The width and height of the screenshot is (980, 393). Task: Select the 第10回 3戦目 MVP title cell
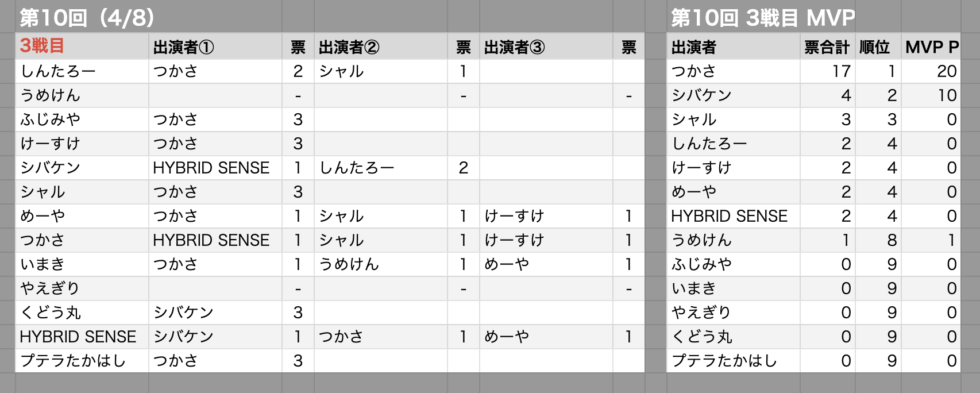[x=763, y=17]
